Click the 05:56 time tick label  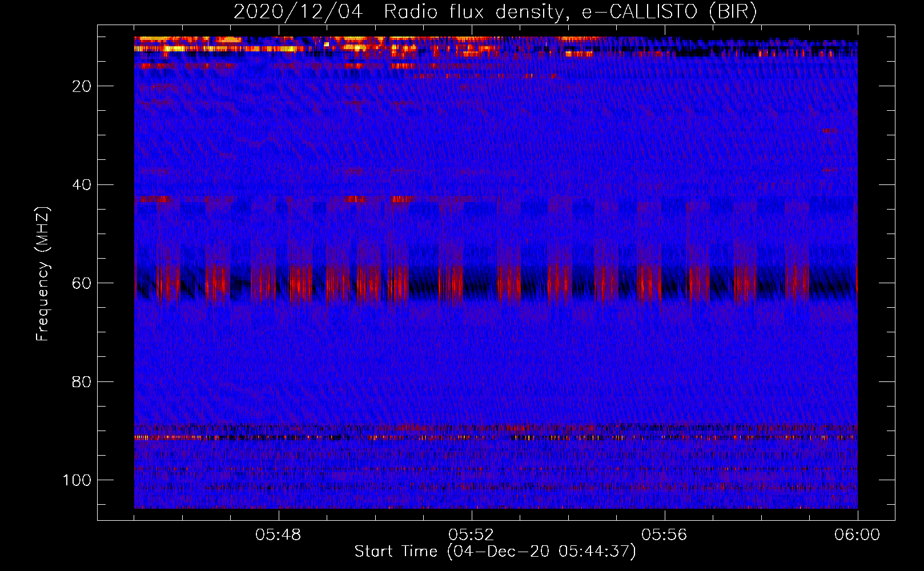(x=664, y=535)
